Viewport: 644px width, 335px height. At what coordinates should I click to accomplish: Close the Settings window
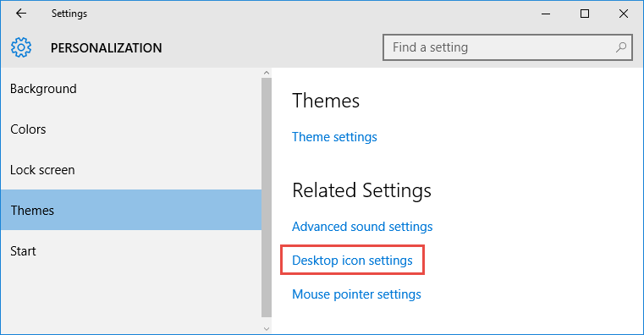pos(624,14)
